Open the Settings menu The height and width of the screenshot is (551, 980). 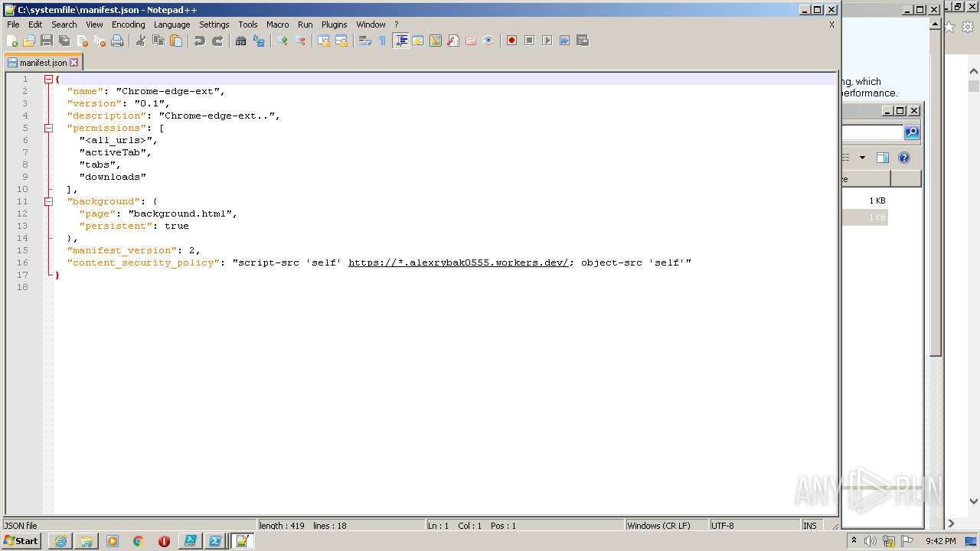[x=214, y=24]
